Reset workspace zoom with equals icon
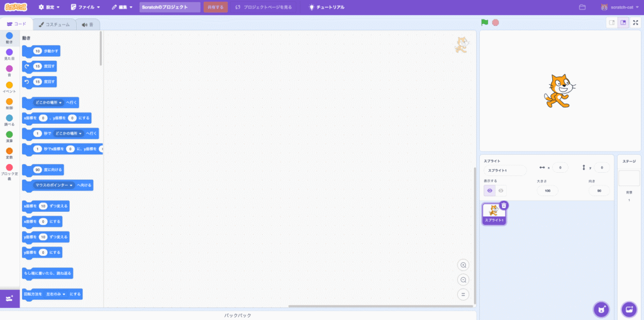The image size is (644, 320). coord(464,294)
